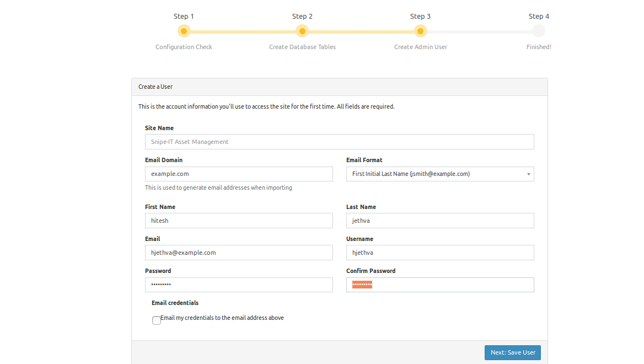This screenshot has height=364, width=644.
Task: Click into the Email Domain field
Action: [x=239, y=174]
